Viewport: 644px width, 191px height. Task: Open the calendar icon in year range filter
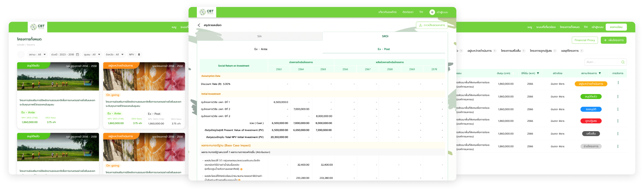tap(78, 55)
